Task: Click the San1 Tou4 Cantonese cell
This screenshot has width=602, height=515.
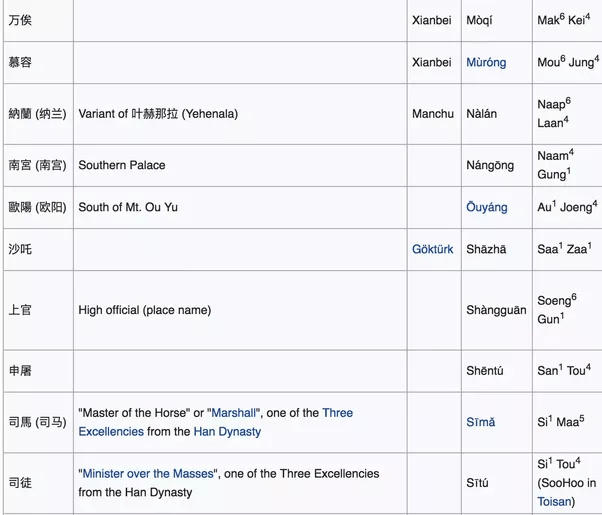Action: point(567,371)
